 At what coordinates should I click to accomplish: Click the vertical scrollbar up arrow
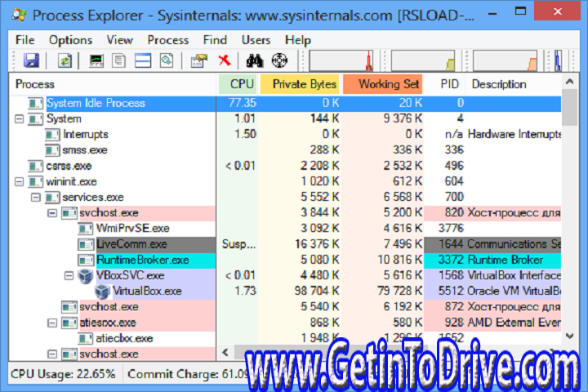[x=570, y=82]
